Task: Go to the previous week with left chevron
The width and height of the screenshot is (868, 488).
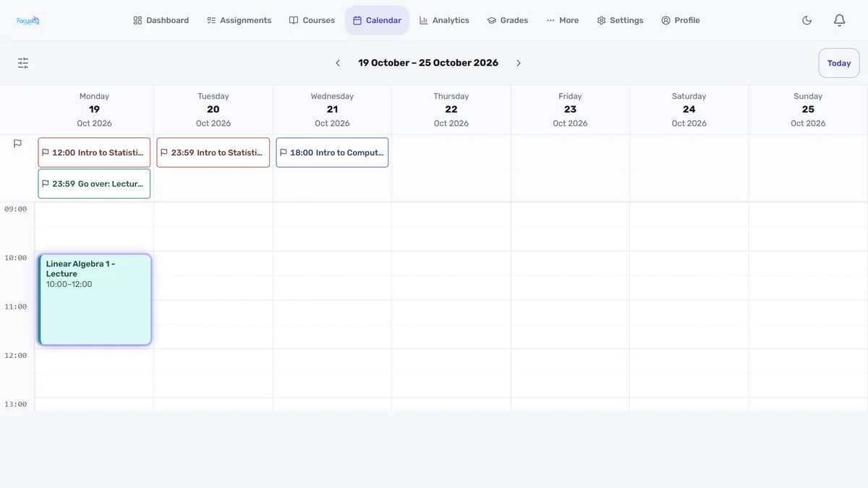Action: coord(338,63)
